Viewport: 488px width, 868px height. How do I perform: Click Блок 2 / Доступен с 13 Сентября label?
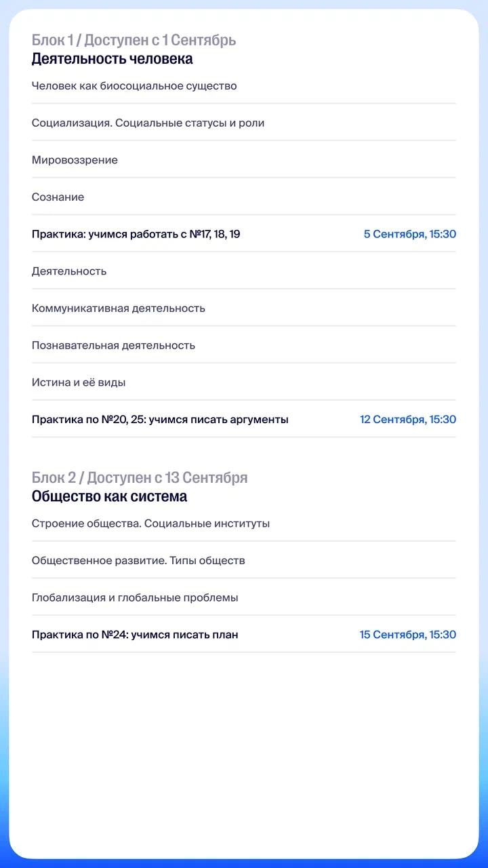pos(140,478)
